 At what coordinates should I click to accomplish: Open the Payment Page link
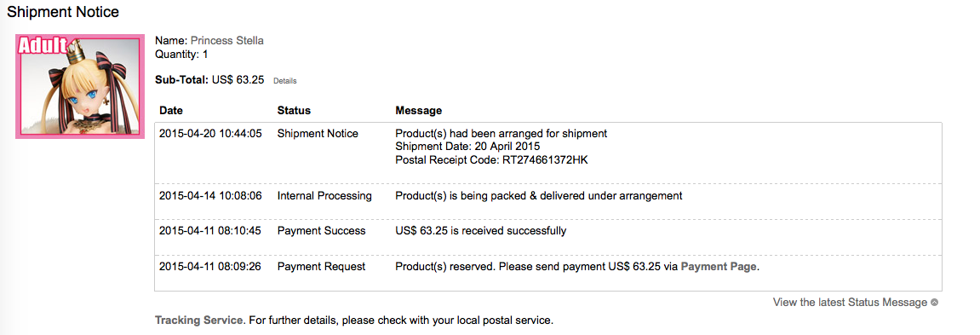719,267
